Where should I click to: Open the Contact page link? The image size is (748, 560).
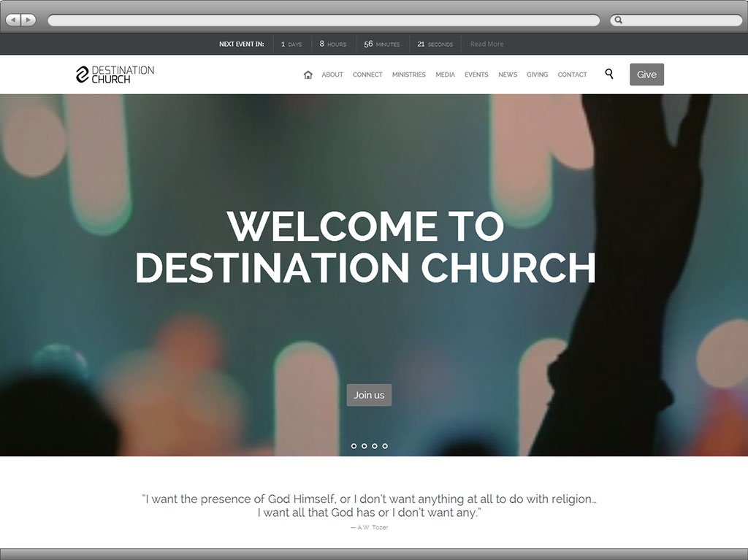pos(572,74)
